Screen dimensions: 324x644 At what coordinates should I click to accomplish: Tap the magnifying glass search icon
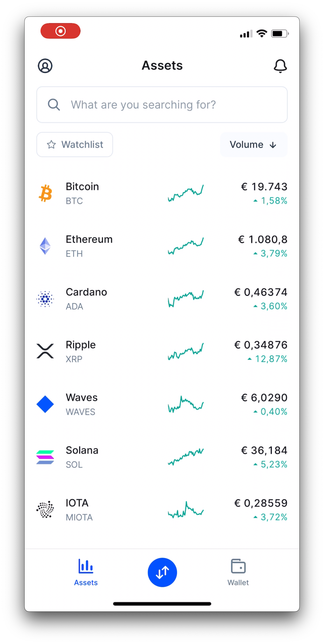coord(54,105)
